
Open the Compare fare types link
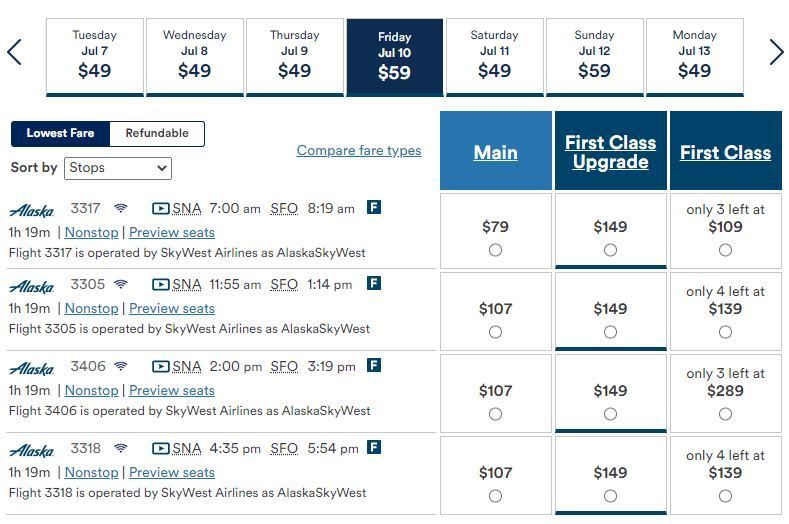(x=359, y=151)
